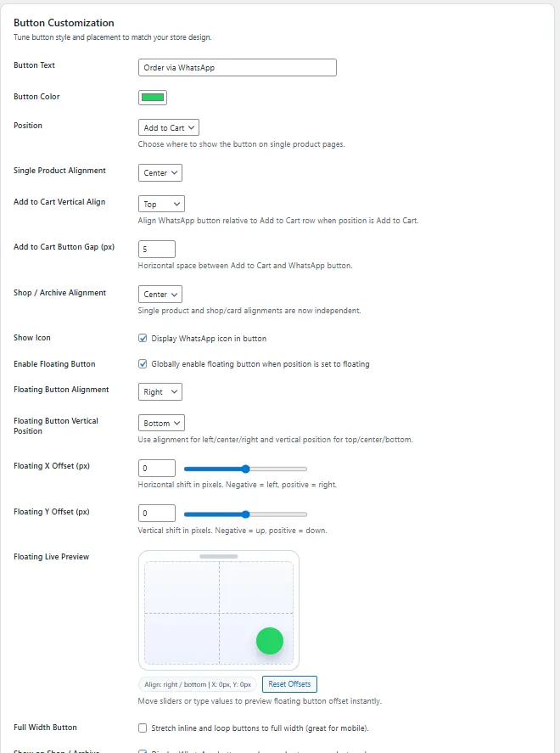Click the green floating button in live preview
Screen dimensions: 560x753
[x=270, y=641]
